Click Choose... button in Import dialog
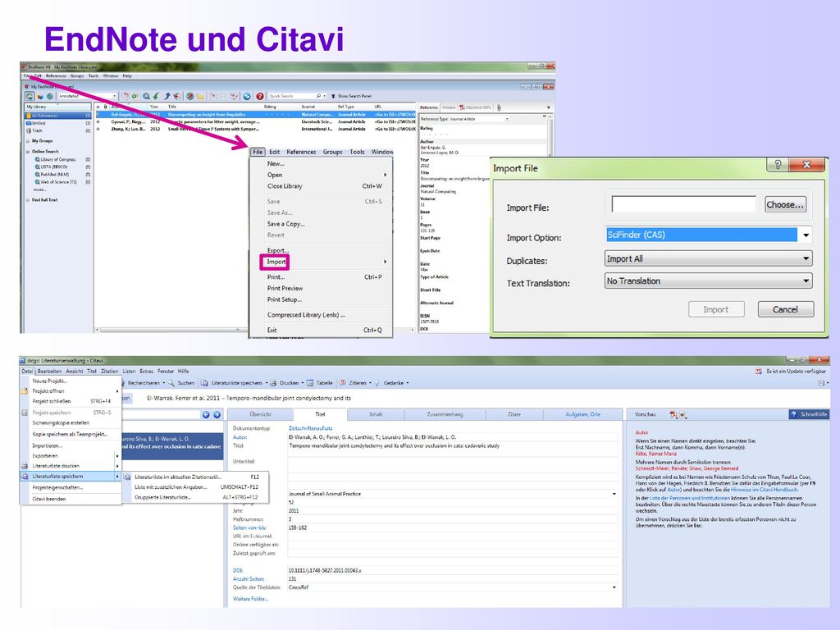Screen dimensions: 840x630 (x=785, y=204)
